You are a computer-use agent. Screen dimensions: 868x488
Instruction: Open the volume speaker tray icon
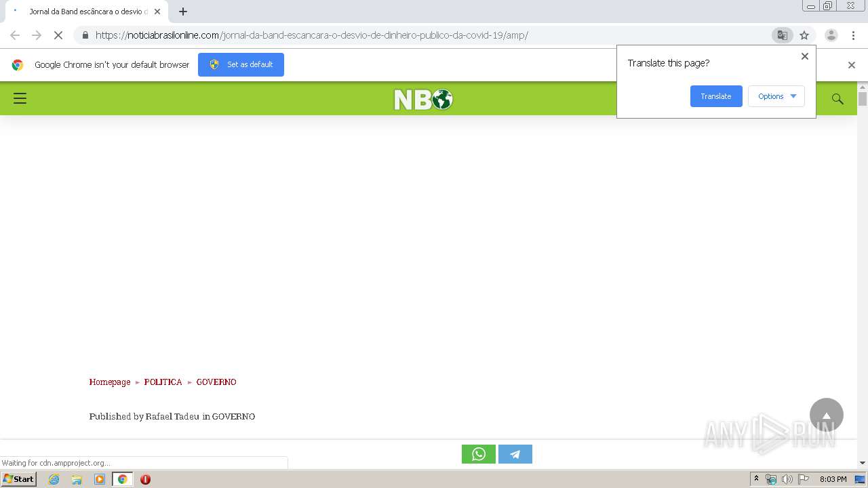click(x=787, y=479)
